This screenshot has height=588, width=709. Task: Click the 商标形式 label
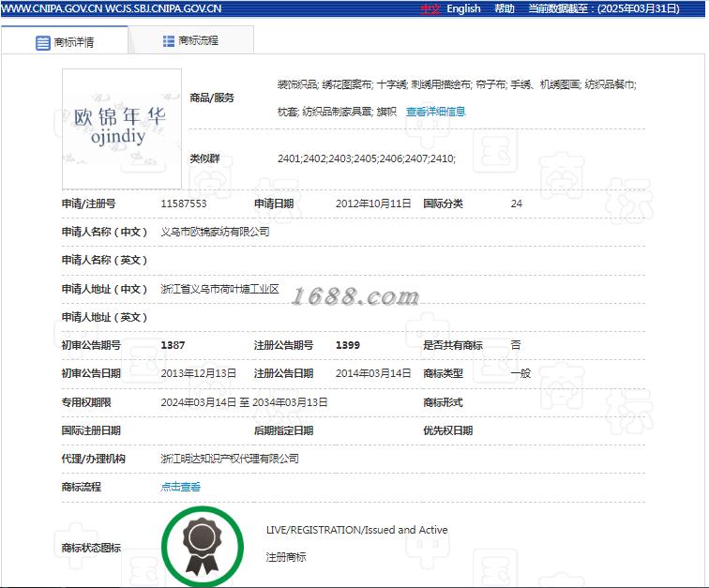point(443,402)
